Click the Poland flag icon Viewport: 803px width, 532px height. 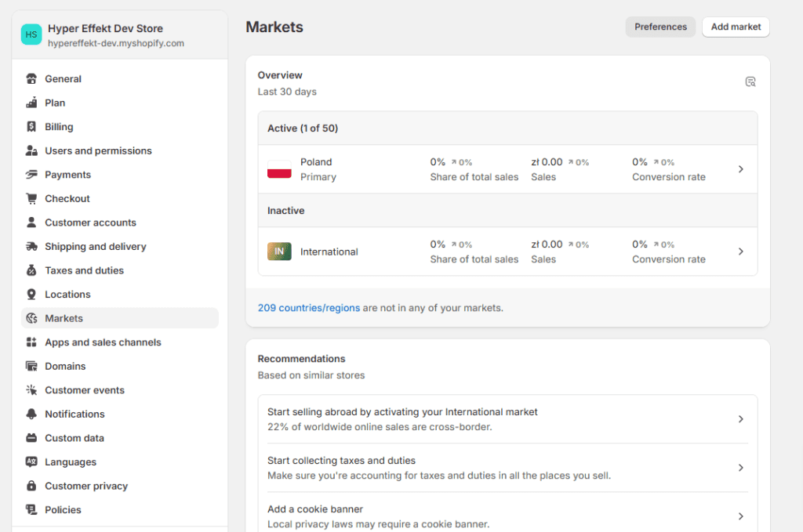coord(279,169)
